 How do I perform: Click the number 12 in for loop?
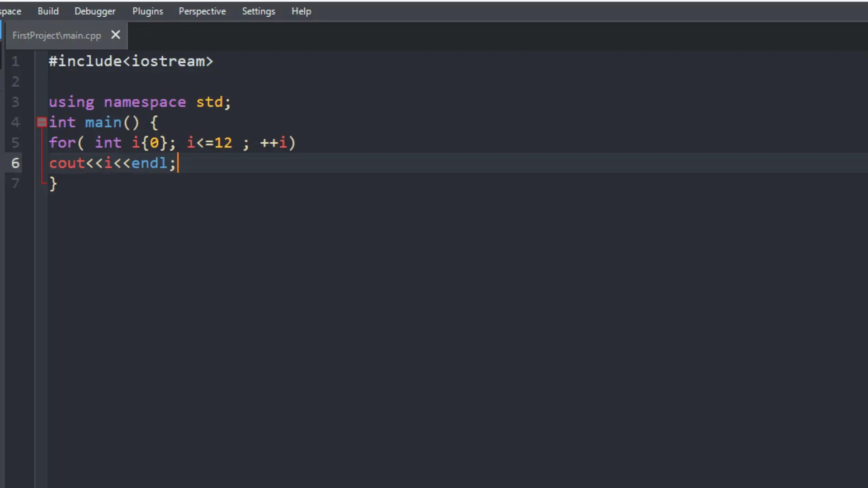[x=223, y=143]
